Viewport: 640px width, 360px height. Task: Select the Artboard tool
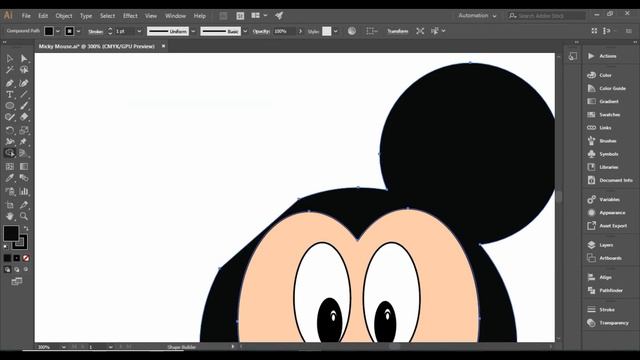point(10,205)
